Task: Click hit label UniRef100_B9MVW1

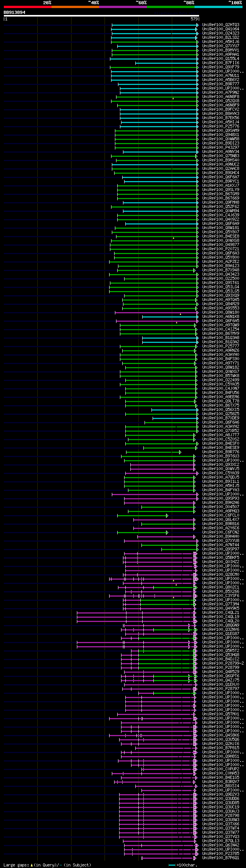Action: (221, 50)
